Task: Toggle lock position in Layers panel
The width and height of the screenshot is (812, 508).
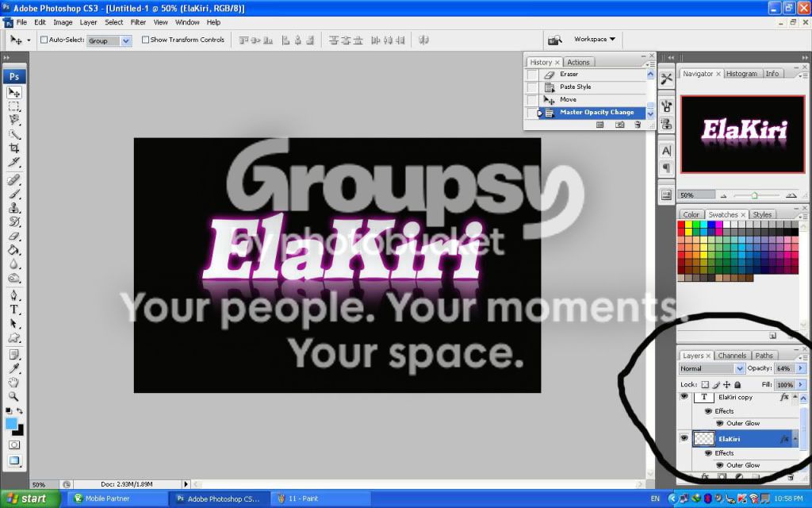Action: [x=726, y=385]
